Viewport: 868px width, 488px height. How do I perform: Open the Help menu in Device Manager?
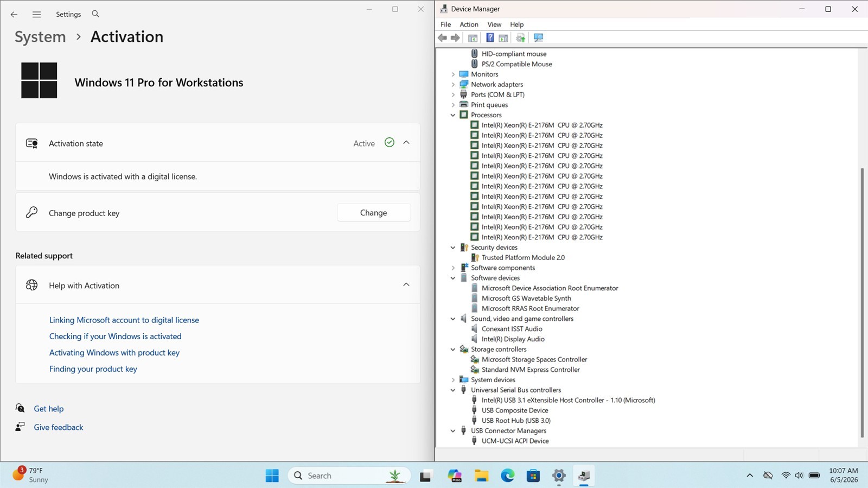[x=516, y=24]
